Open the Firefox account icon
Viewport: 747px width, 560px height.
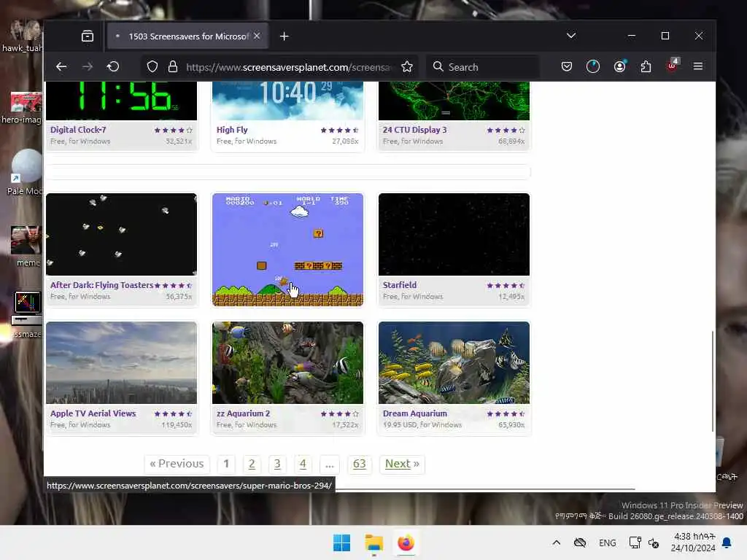coord(619,66)
